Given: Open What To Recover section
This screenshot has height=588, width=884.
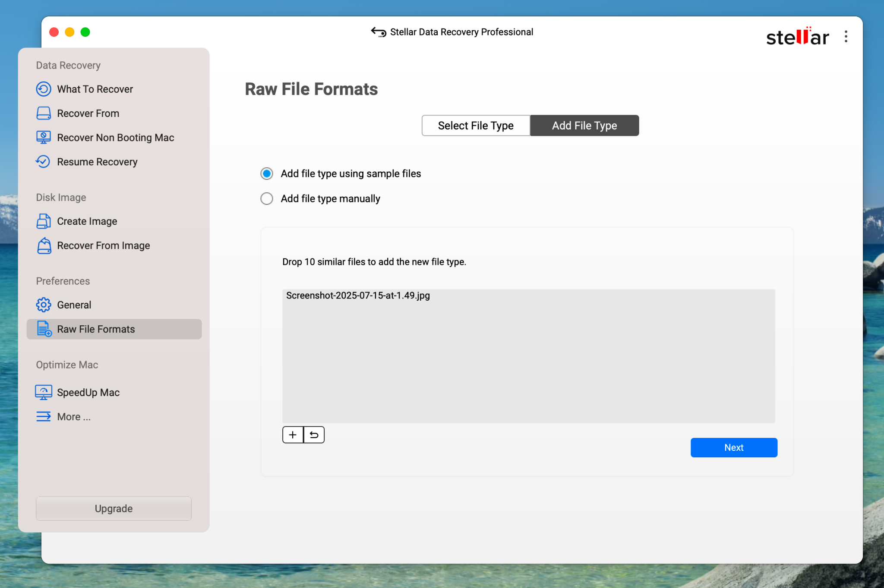Looking at the screenshot, I should [x=95, y=89].
